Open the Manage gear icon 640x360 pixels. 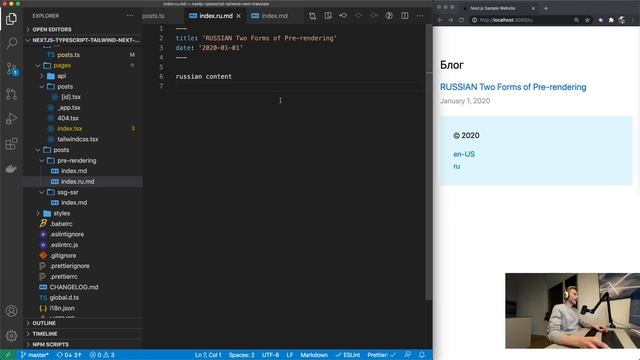[11, 336]
